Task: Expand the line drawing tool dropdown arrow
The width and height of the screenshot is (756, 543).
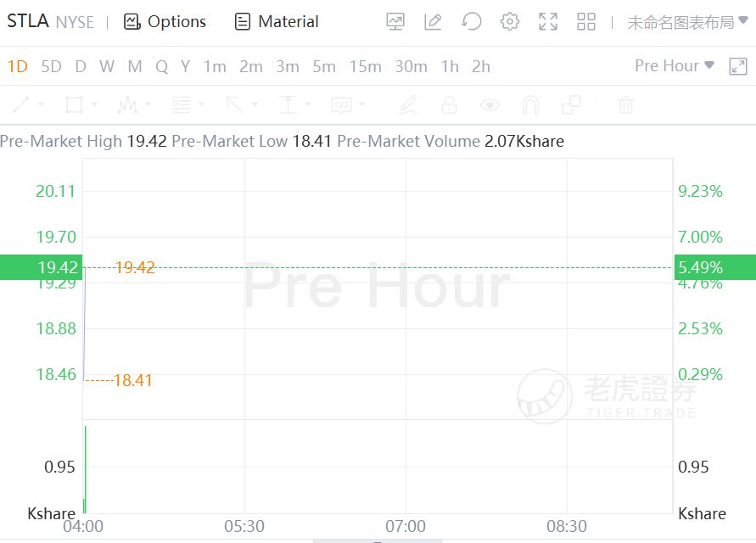Action: point(42,105)
